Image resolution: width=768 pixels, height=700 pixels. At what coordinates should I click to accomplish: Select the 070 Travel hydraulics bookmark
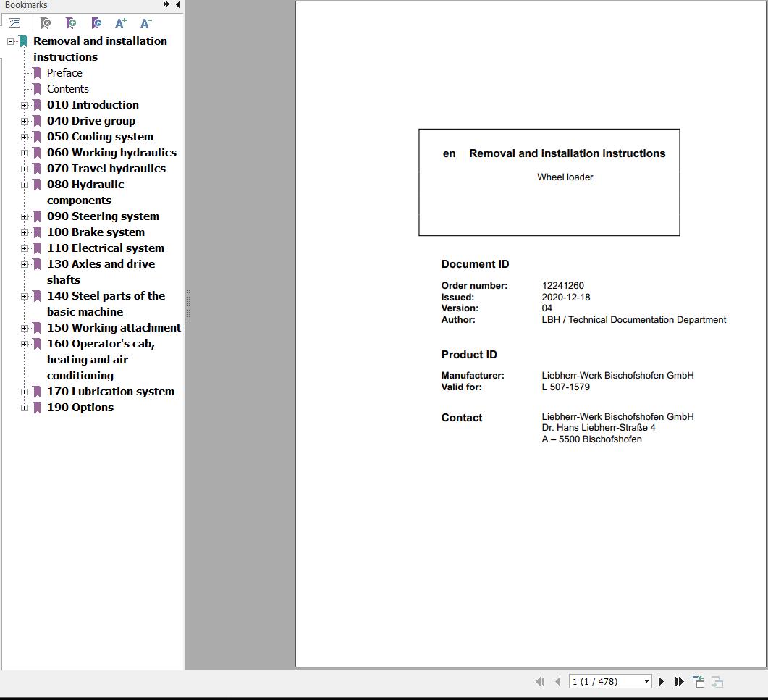coord(106,169)
